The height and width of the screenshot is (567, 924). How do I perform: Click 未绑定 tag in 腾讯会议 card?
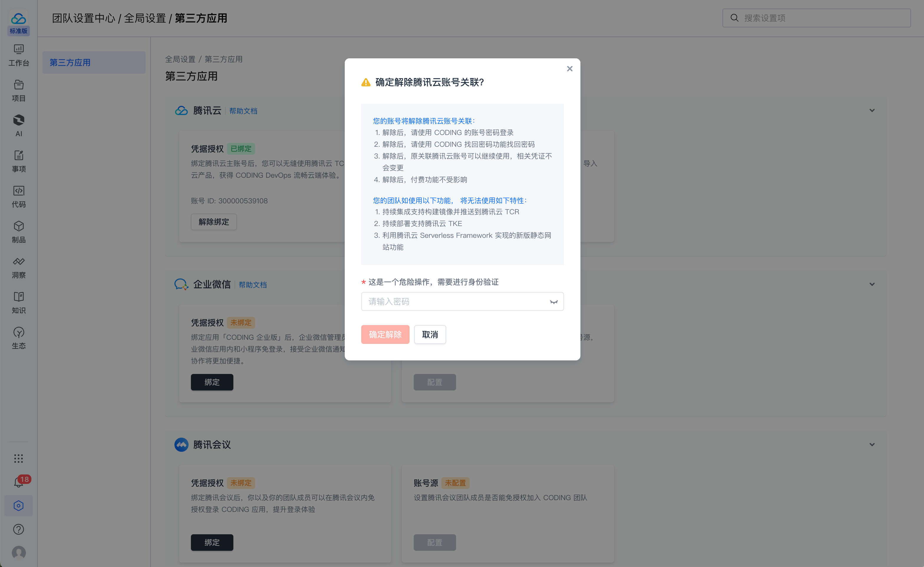[x=241, y=483]
